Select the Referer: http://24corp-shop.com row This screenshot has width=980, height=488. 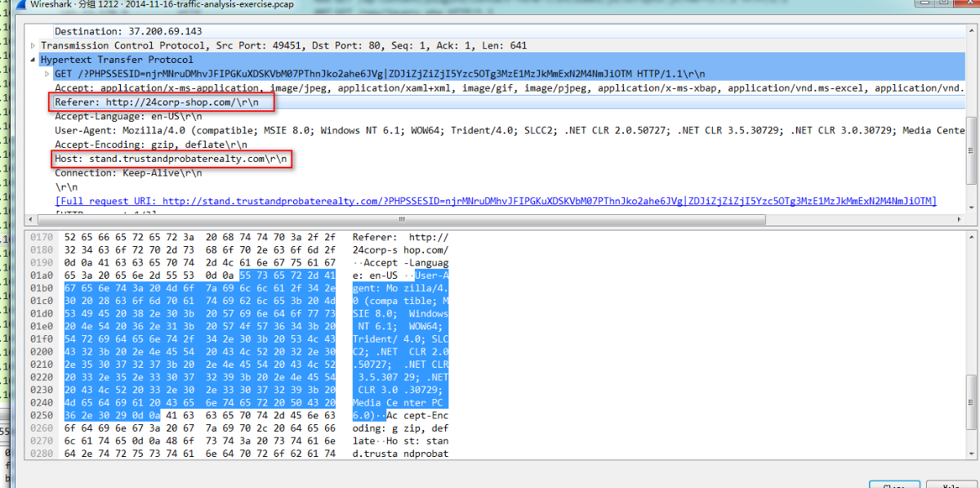(x=156, y=102)
